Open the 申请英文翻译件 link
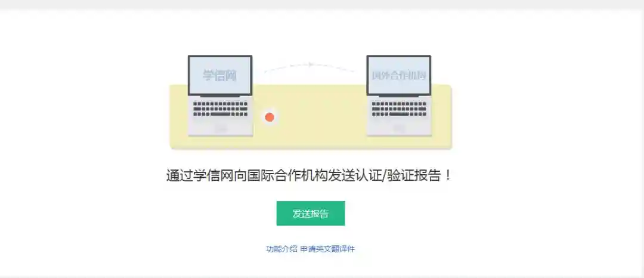Viewport: 644px width, 278px height. click(x=327, y=249)
